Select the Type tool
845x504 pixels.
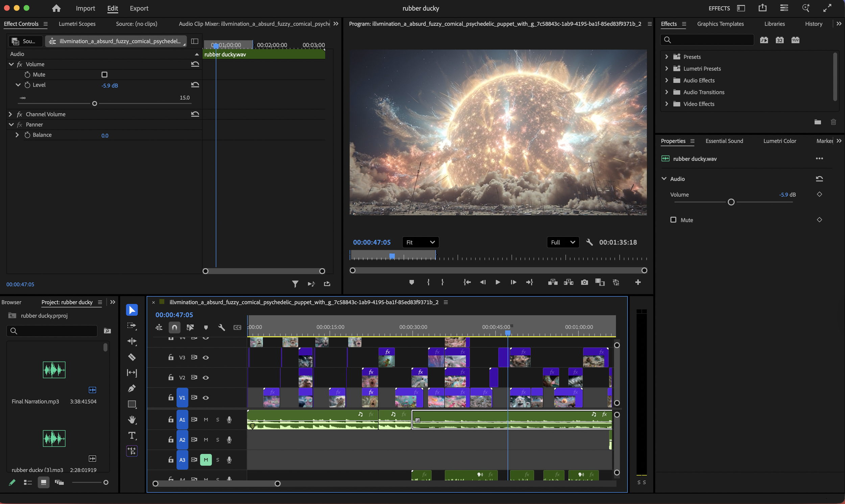coord(132,435)
